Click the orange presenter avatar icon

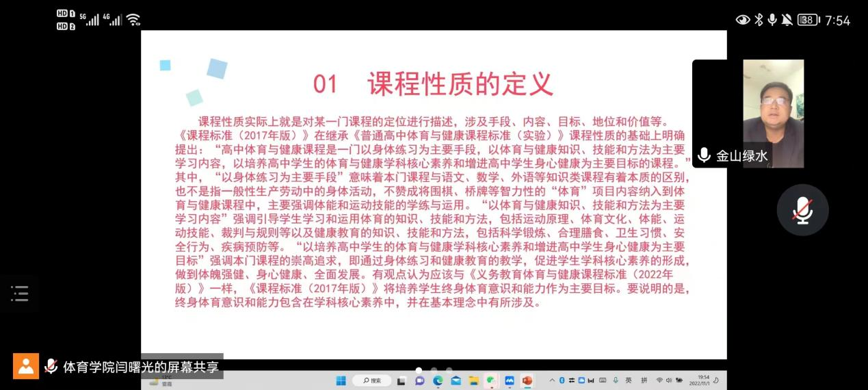[x=26, y=367]
